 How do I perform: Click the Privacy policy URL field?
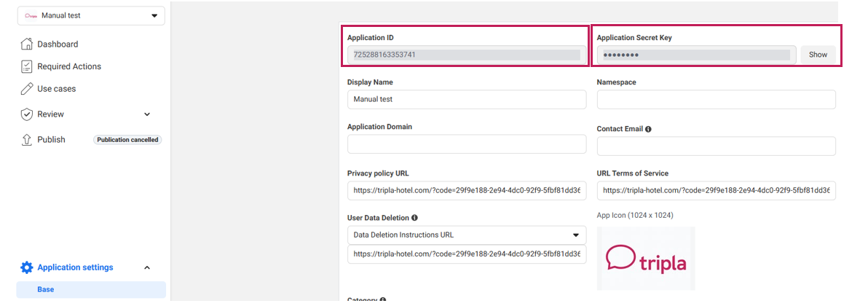466,191
